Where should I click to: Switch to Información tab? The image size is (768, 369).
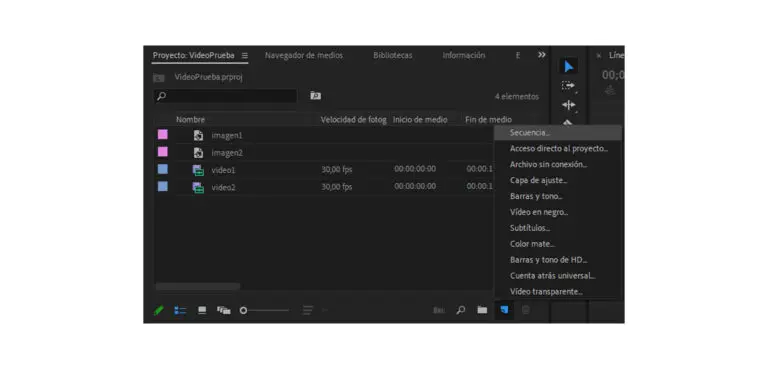pyautogui.click(x=463, y=55)
